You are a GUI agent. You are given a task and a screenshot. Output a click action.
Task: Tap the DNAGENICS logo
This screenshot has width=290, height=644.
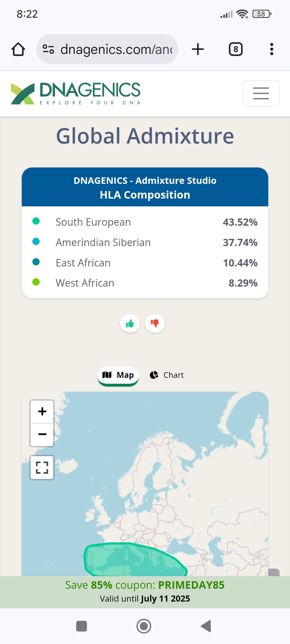click(76, 93)
